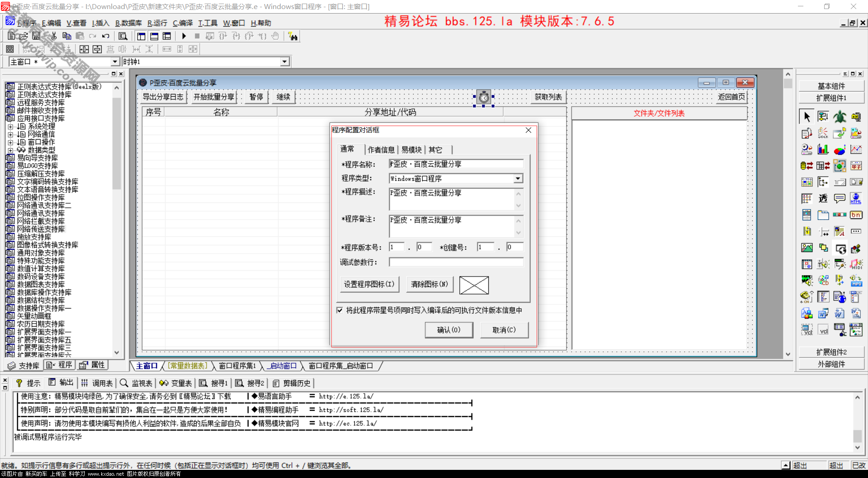Select 正则表达式支持库 in library tree
Image resolution: width=868 pixels, height=478 pixels.
coord(44,94)
